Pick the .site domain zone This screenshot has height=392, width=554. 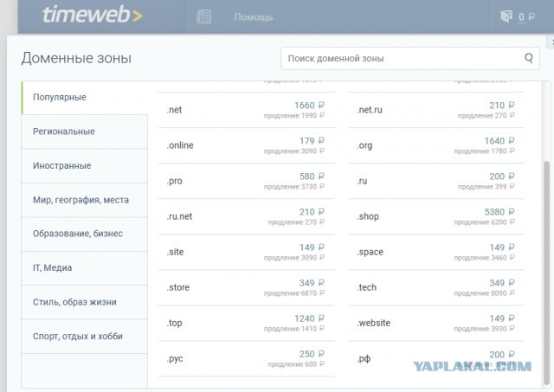246,252
